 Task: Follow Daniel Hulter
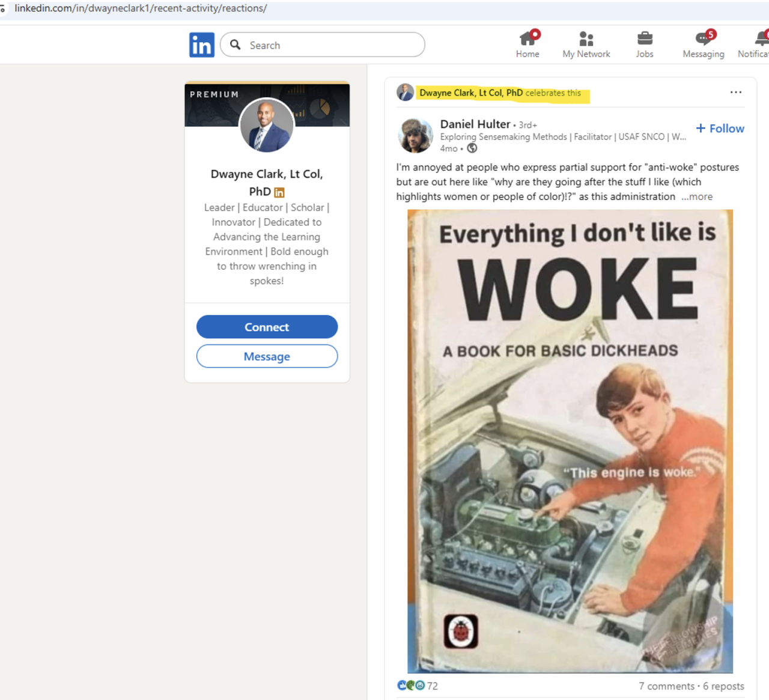[x=720, y=129]
